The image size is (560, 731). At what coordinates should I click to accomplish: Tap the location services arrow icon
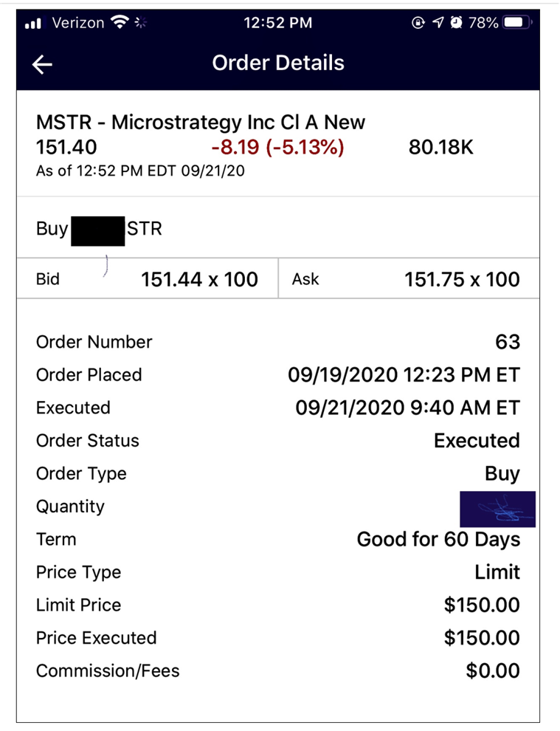click(438, 23)
